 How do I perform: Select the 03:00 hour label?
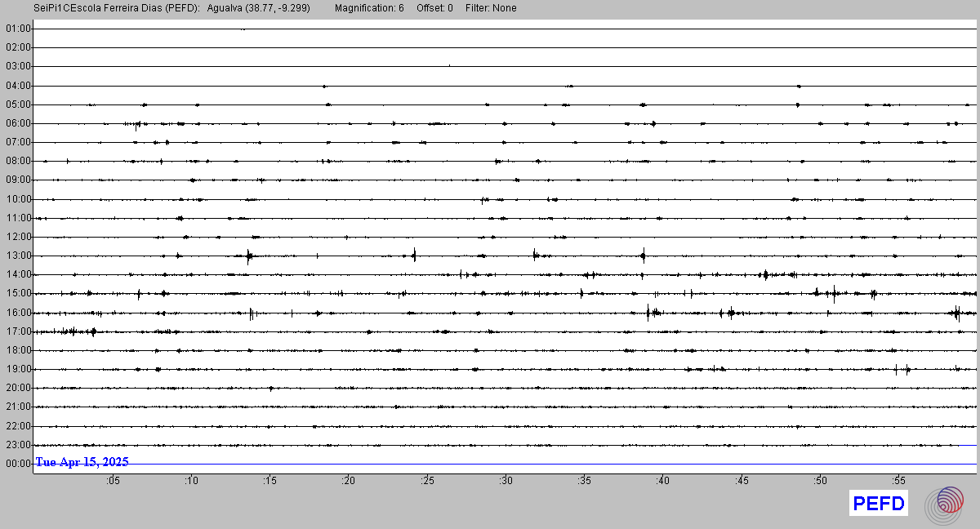18,66
